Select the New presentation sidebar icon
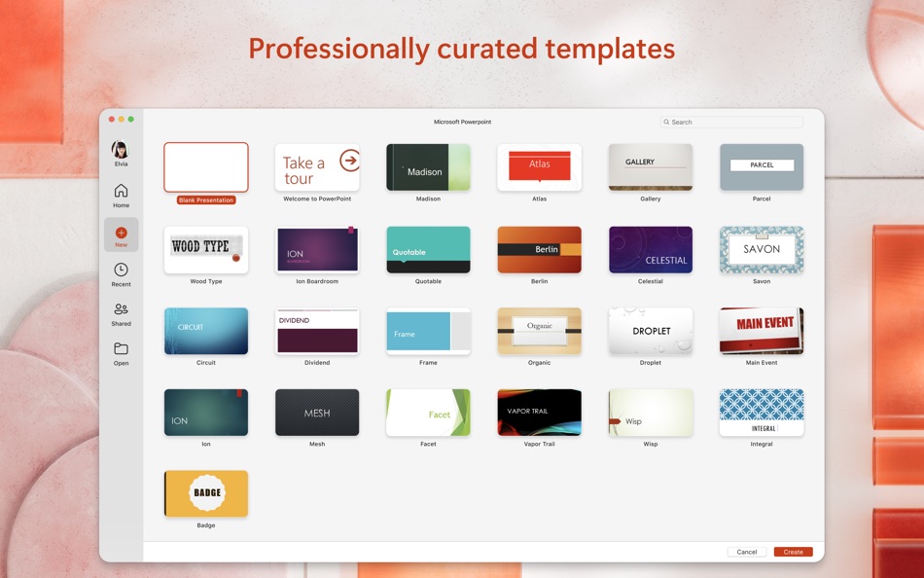Image resolution: width=924 pixels, height=578 pixels. click(x=121, y=235)
